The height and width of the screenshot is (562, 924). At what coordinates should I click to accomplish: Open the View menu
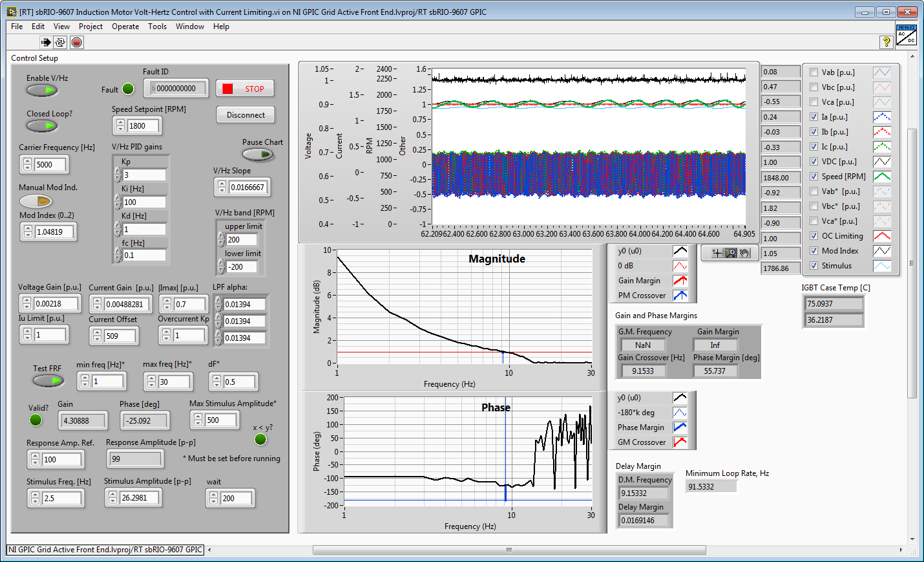(61, 27)
